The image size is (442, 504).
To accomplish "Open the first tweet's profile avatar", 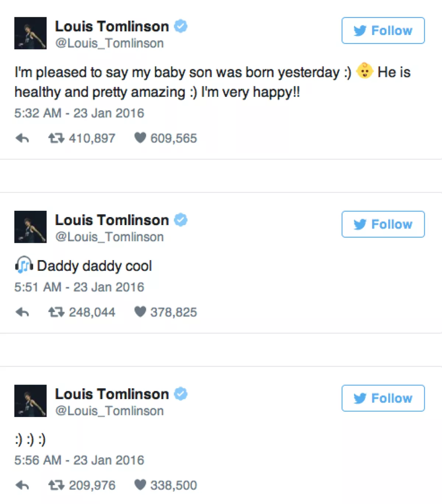I will (31, 33).
